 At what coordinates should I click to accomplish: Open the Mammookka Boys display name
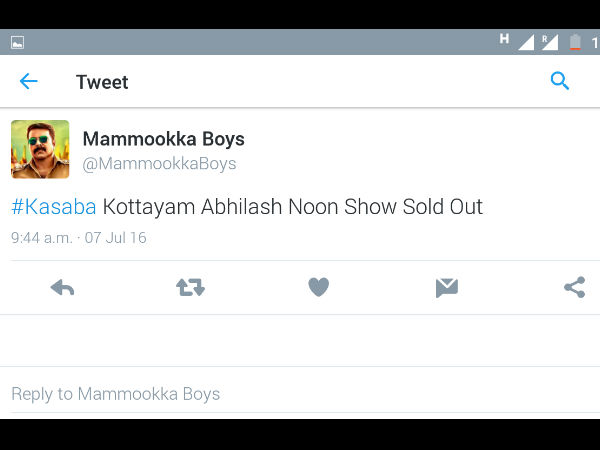pos(163,139)
